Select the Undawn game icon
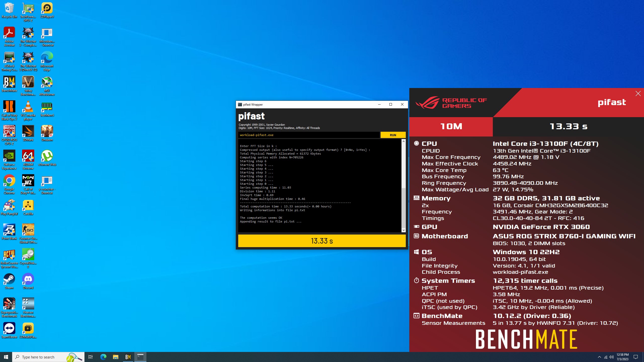This screenshot has height=362, width=644. [x=47, y=134]
